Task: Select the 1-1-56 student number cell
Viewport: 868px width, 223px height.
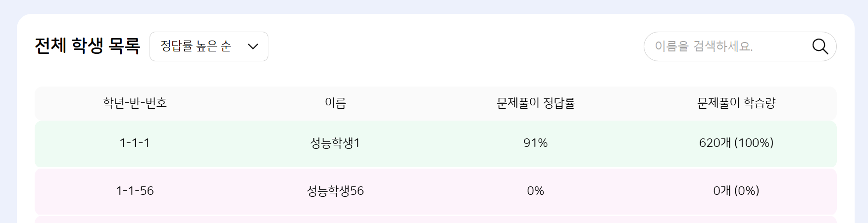Action: coord(135,191)
